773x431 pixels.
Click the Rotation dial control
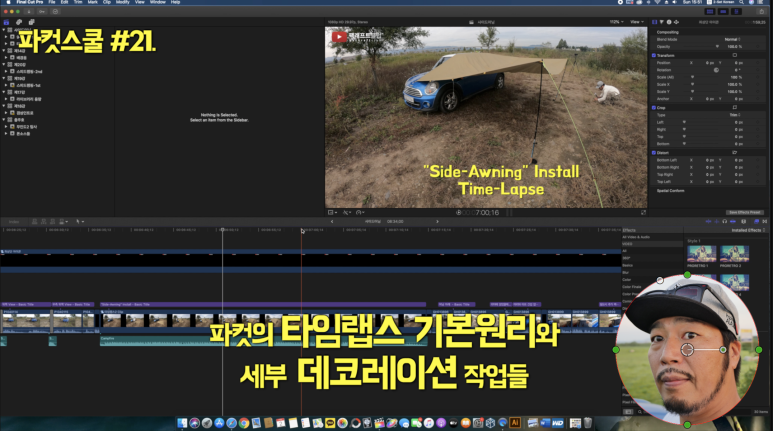[716, 70]
